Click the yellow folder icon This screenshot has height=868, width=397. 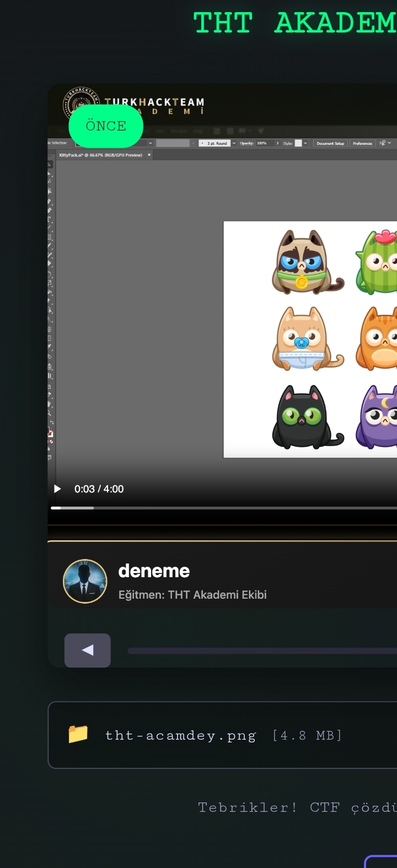coord(78,734)
